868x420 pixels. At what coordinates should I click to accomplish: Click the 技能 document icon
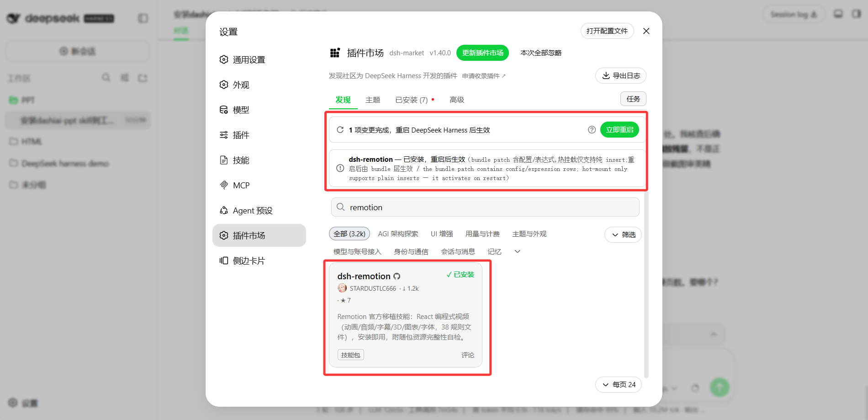pos(224,160)
